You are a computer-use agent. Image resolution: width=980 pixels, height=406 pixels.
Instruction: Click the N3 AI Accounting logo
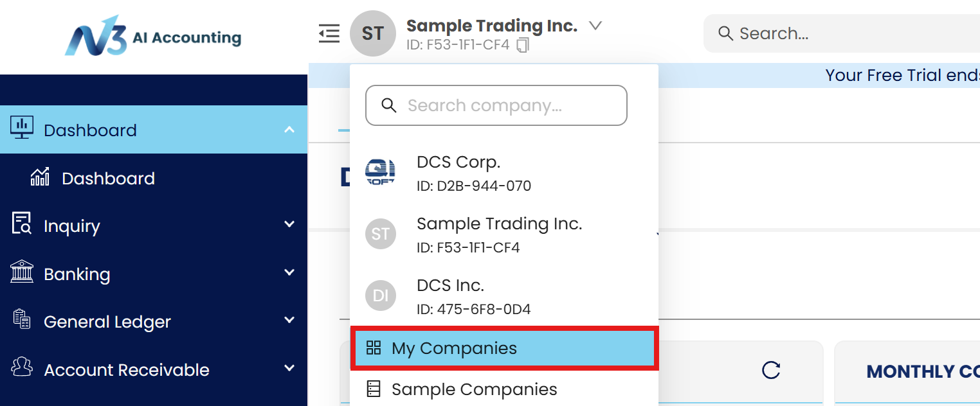[153, 37]
